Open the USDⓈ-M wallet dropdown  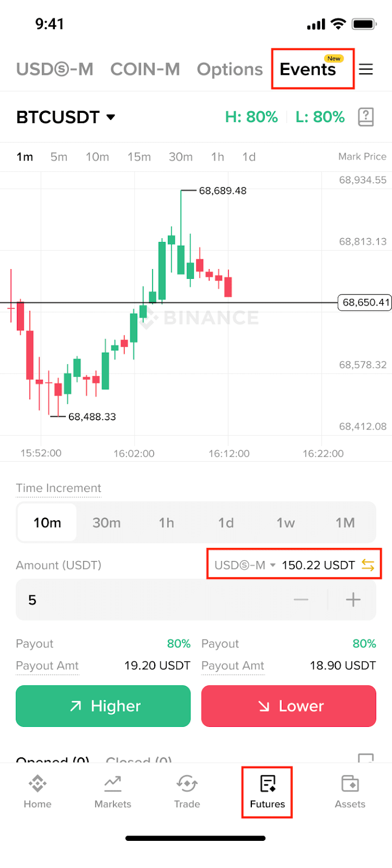245,565
